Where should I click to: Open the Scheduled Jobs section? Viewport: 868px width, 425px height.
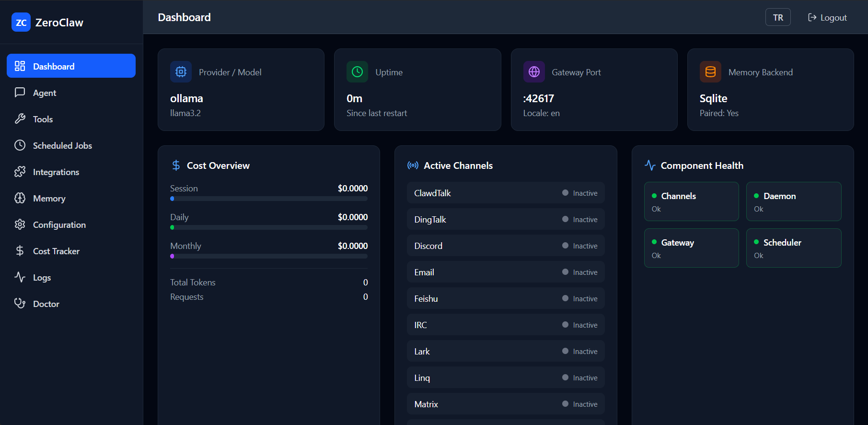71,145
